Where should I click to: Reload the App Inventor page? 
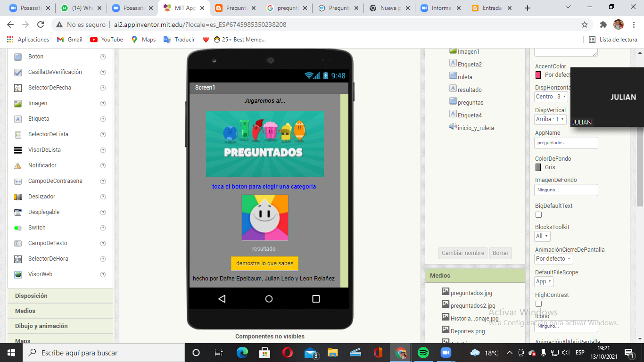[41, 25]
